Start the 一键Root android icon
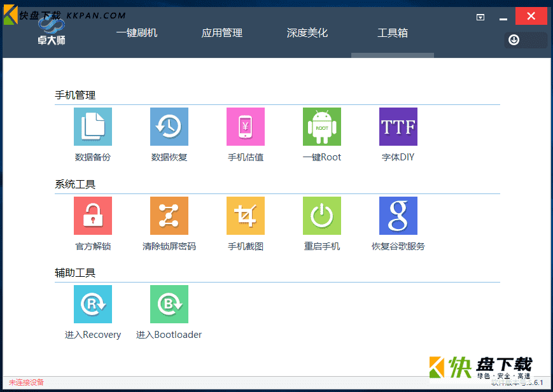This screenshot has height=392, width=553. point(322,127)
